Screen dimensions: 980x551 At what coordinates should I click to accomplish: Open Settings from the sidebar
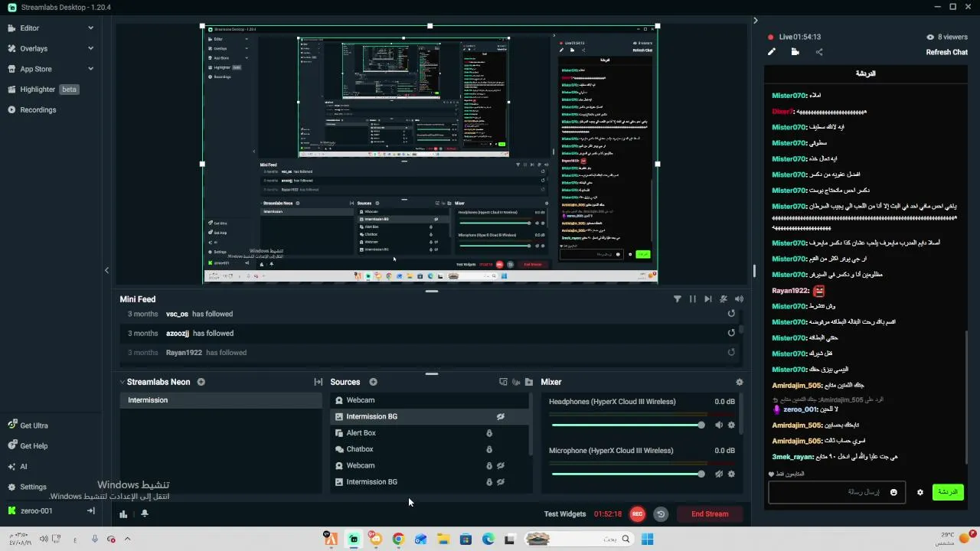coord(33,487)
